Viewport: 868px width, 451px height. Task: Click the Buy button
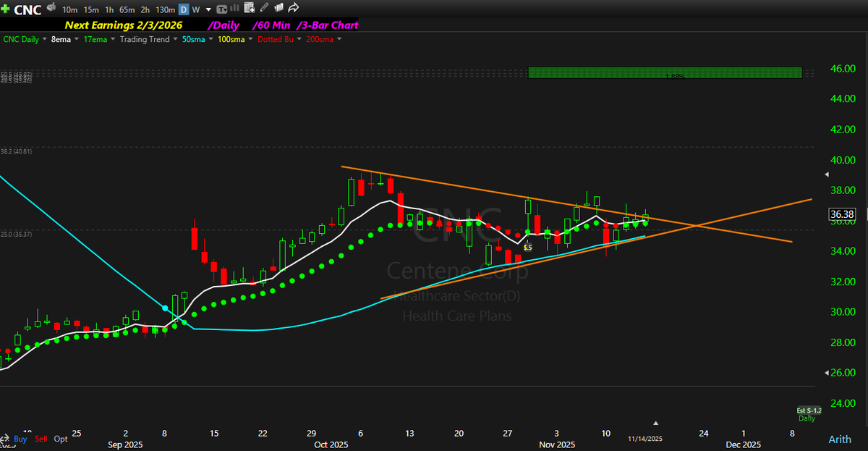click(x=20, y=439)
